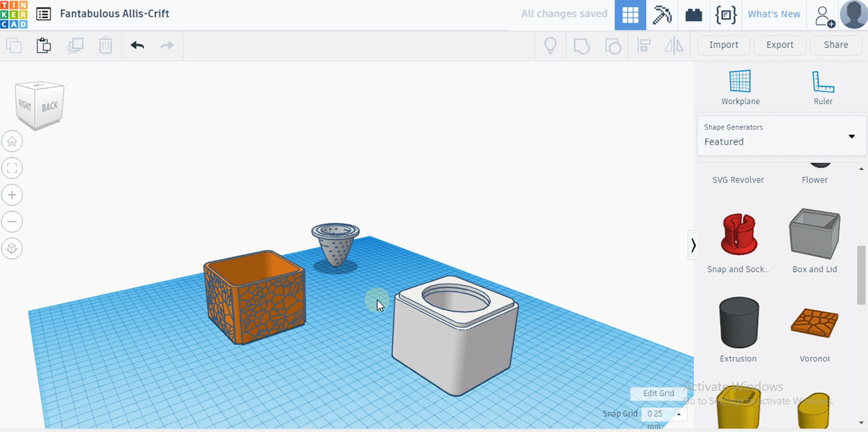The height and width of the screenshot is (432, 868).
Task: Toggle orthographic perspective view cube icon
Action: pyautogui.click(x=12, y=248)
